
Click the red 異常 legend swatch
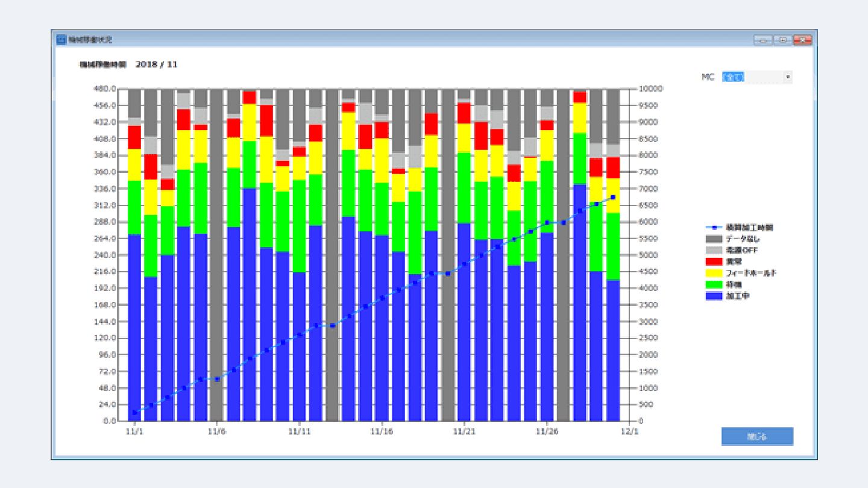tap(714, 261)
